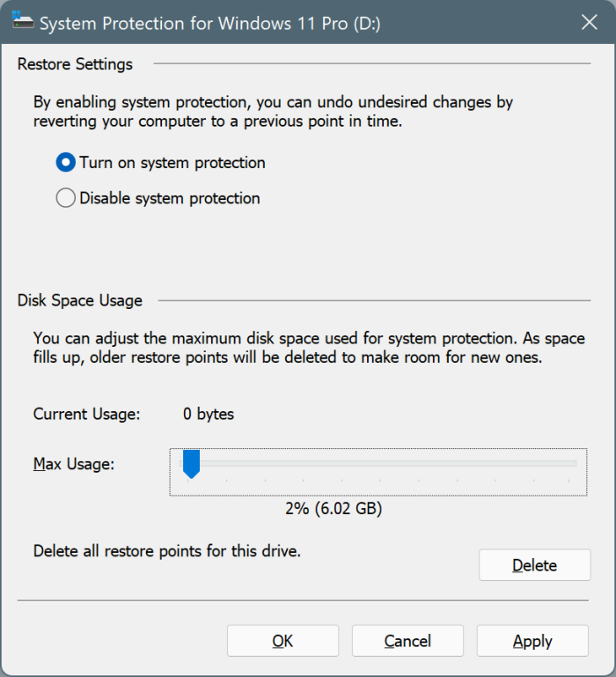Click the 2% (6.02 GB) usage value
The height and width of the screenshot is (677, 616).
tap(334, 509)
